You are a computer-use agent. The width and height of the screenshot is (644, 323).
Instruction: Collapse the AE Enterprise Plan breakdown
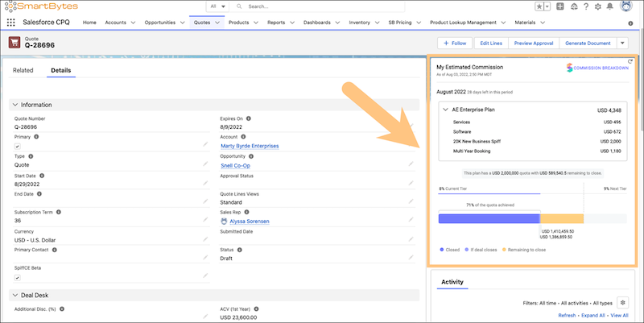click(445, 110)
